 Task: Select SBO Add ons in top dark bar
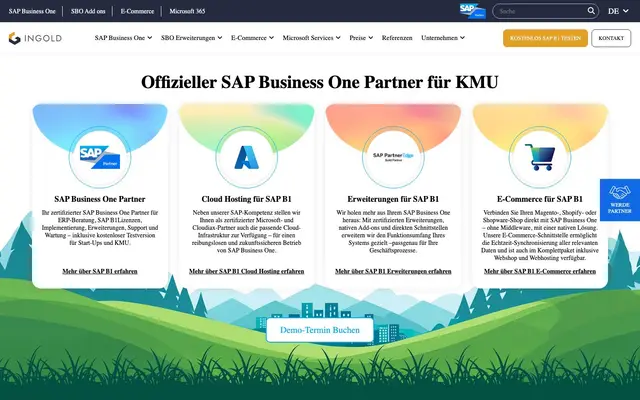(88, 11)
